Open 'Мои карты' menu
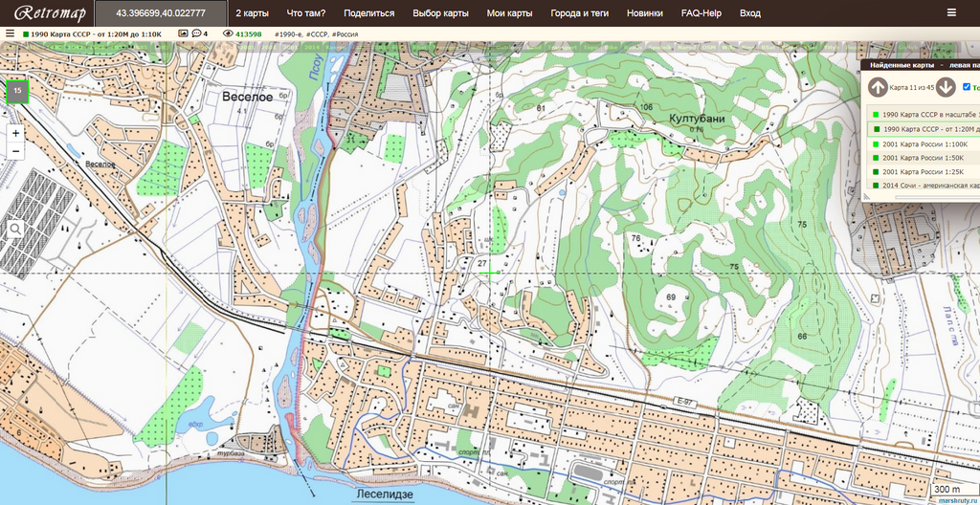980x505 pixels. 510,12
